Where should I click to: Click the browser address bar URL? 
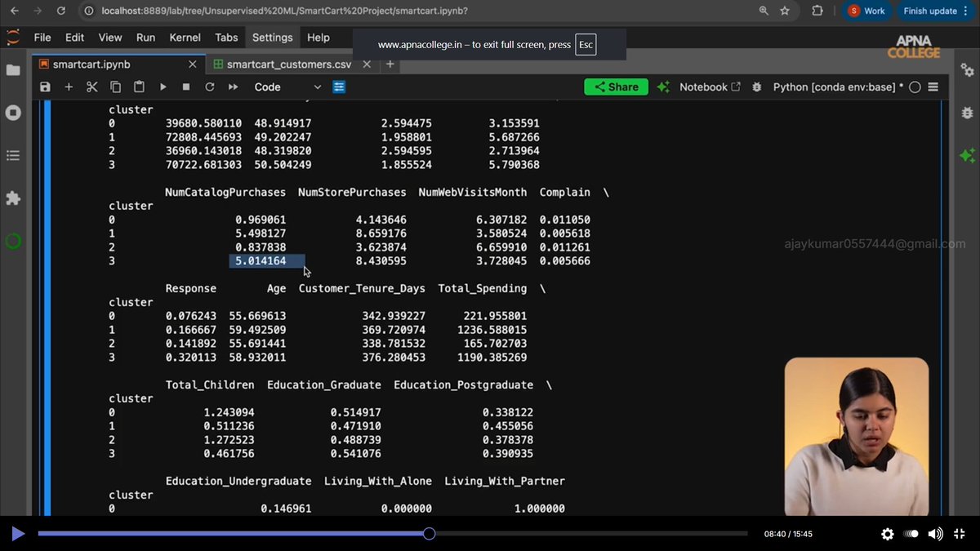(285, 11)
